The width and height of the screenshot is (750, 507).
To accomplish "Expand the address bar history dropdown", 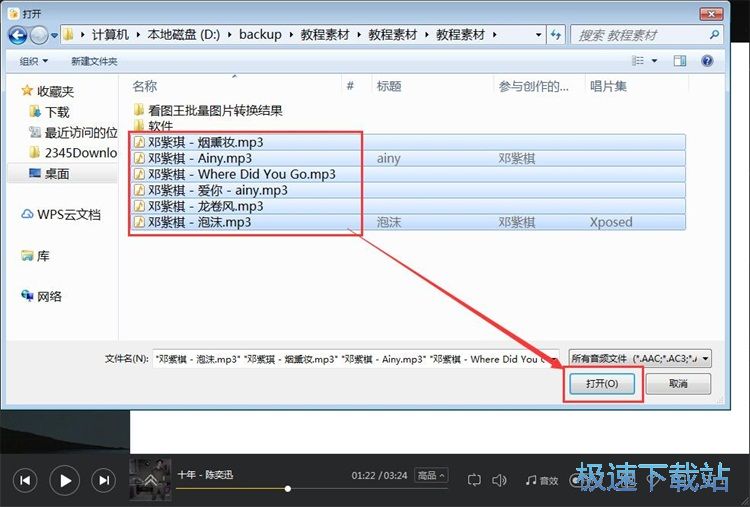I will pyautogui.click(x=538, y=35).
